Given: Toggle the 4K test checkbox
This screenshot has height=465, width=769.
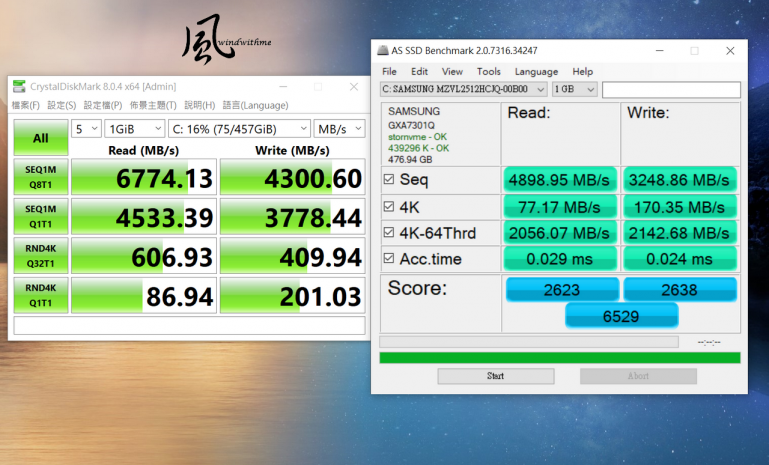Looking at the screenshot, I should click(389, 207).
